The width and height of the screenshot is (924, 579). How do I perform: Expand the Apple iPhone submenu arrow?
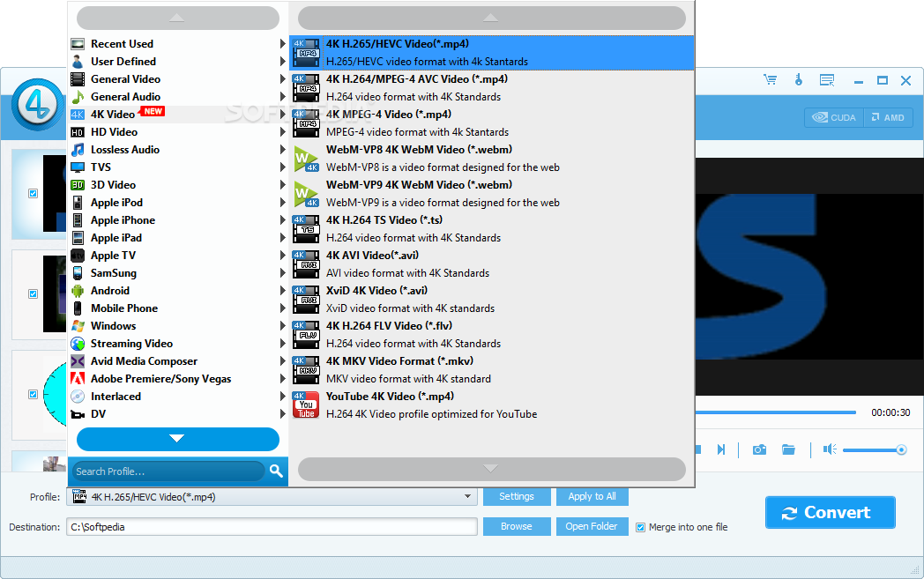point(283,220)
